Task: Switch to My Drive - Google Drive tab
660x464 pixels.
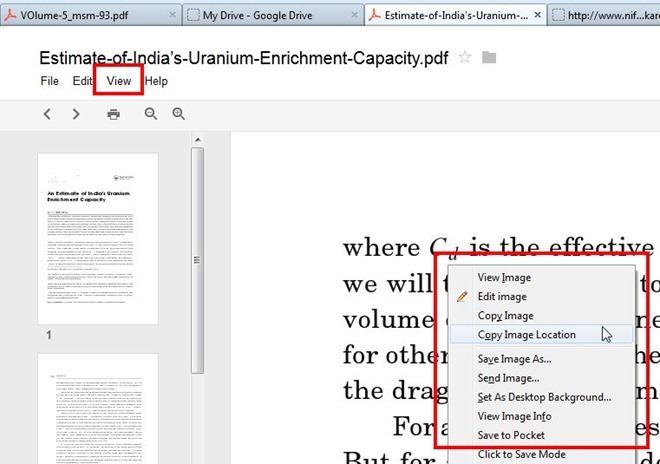Action: tap(262, 16)
